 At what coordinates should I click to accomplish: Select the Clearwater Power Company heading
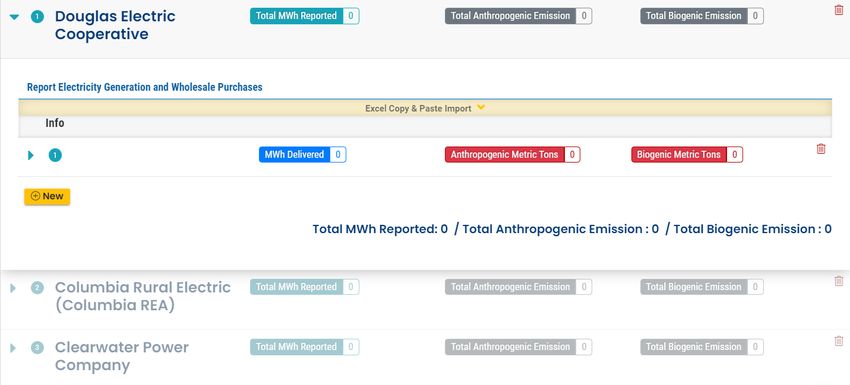click(x=122, y=356)
